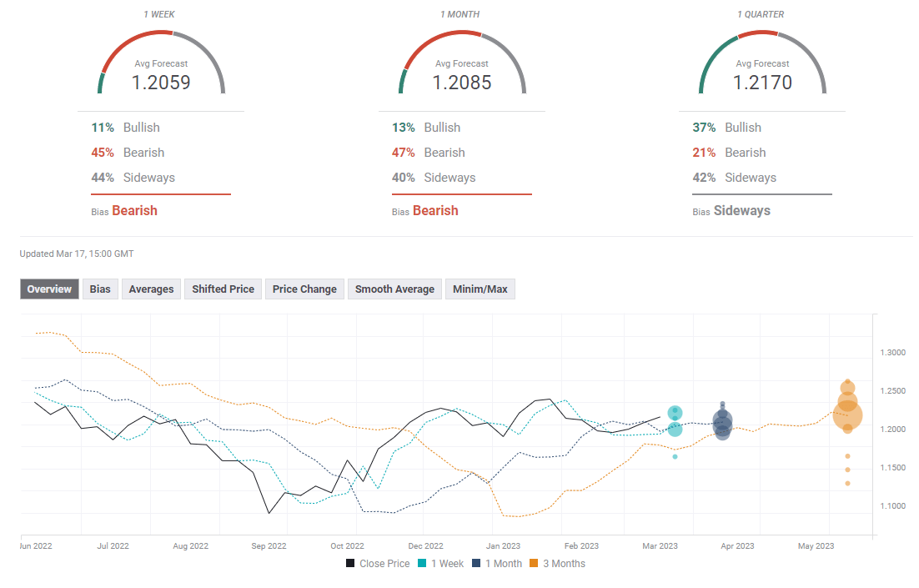Select the largest orange 3 Months forecast bubble
919x588 pixels.
point(847,415)
